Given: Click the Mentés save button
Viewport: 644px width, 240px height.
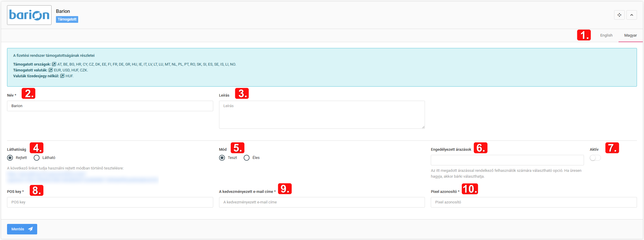Looking at the screenshot, I should (x=22, y=229).
